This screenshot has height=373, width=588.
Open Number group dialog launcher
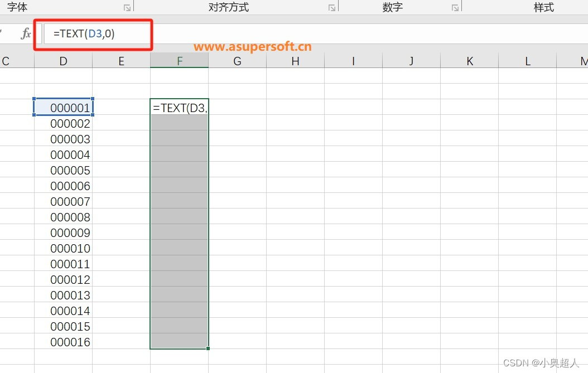[x=455, y=8]
